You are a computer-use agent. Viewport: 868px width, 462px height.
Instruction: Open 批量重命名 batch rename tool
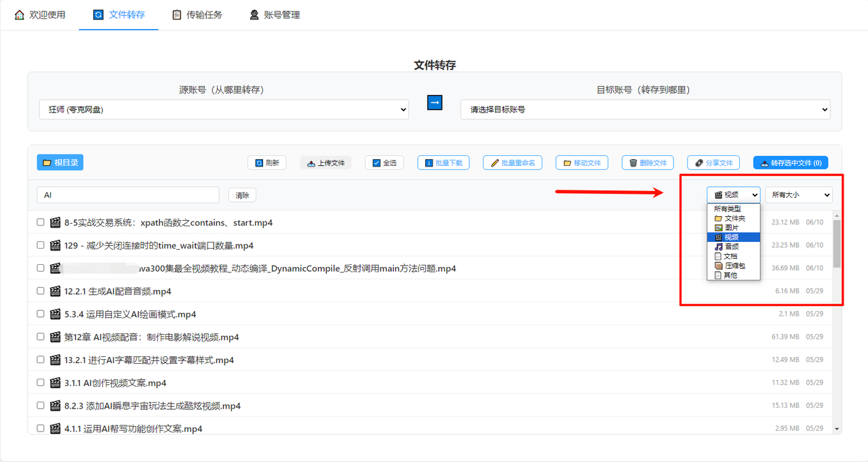pos(513,163)
